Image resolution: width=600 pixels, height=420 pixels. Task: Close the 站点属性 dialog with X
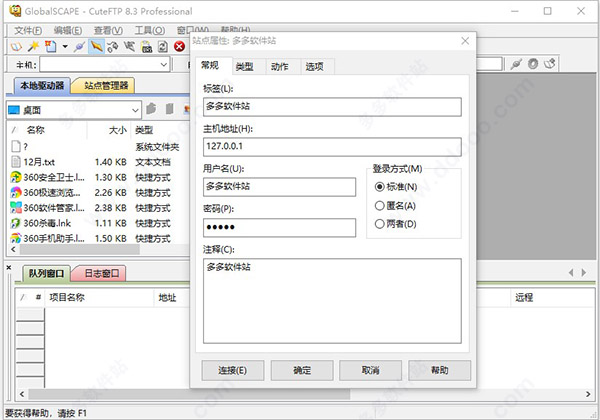click(x=465, y=41)
